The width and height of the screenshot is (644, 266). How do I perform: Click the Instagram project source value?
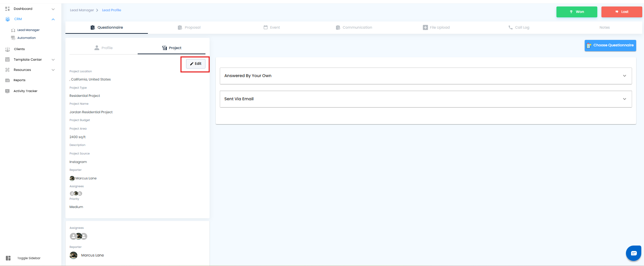(78, 162)
